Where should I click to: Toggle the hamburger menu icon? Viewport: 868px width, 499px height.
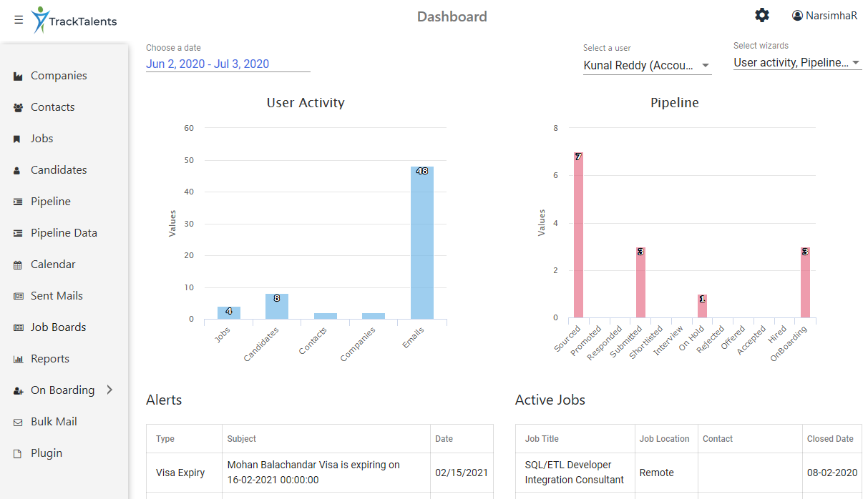click(19, 20)
